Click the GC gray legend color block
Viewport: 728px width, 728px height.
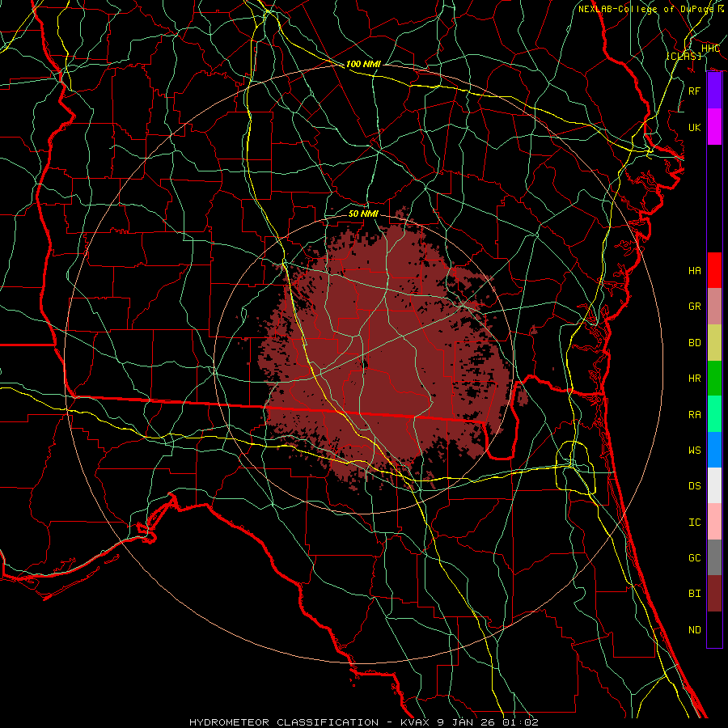(x=714, y=557)
